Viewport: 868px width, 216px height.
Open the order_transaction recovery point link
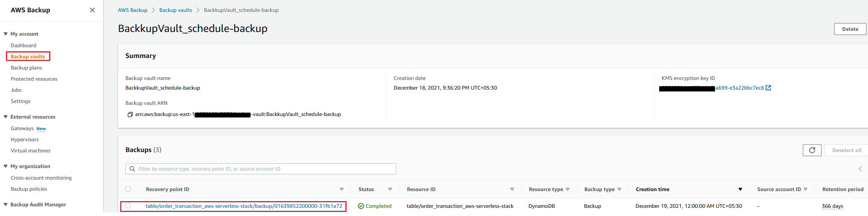[x=244, y=206]
